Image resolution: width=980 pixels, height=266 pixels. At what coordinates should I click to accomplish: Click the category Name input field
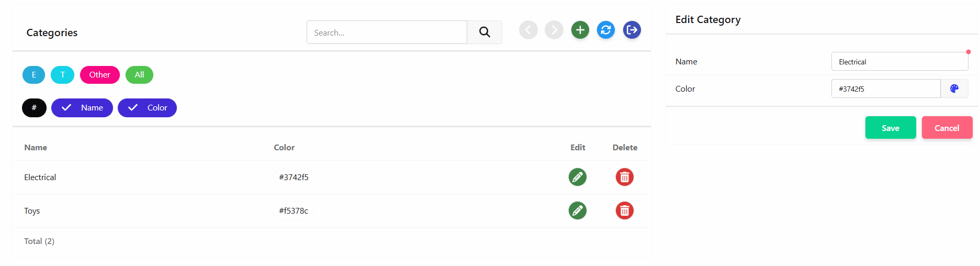click(x=899, y=62)
